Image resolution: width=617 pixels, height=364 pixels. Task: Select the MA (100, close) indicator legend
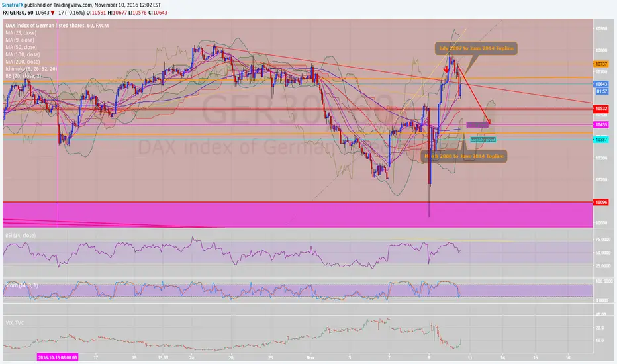point(23,54)
